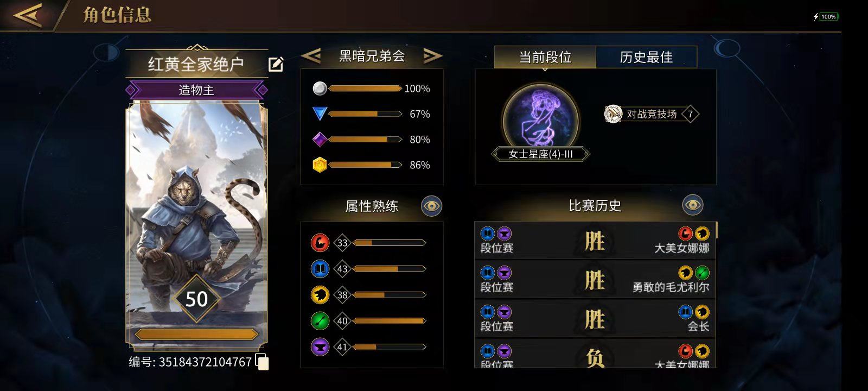Select the yellow Willpower lion icon
This screenshot has width=868, height=391.
tap(320, 295)
